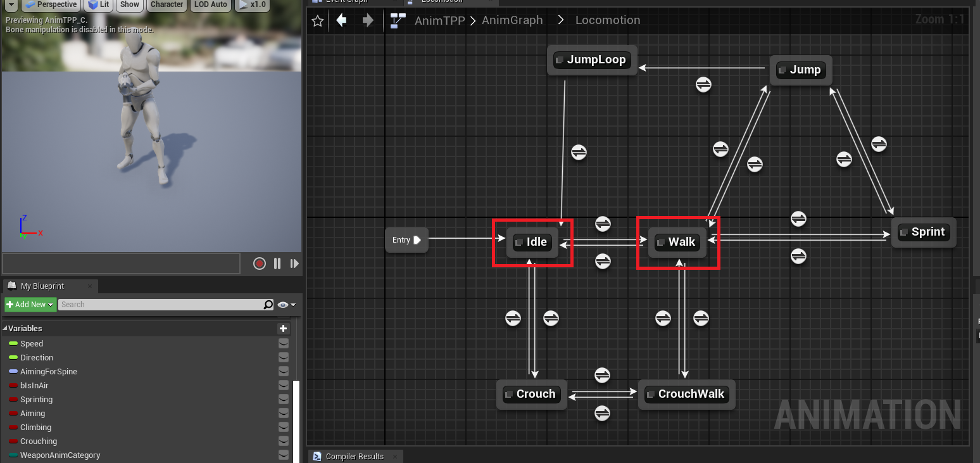Toggle editable eye for Speed variable
Viewport: 980px width, 463px height.
coord(284,343)
